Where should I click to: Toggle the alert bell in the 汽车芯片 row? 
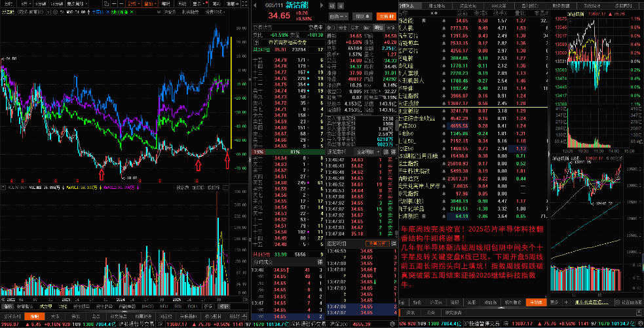444,36
